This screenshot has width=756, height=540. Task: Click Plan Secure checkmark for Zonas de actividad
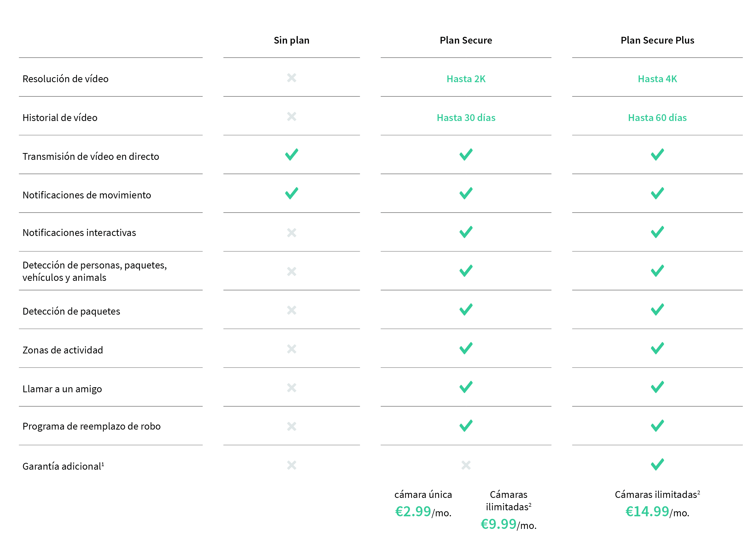(x=465, y=348)
